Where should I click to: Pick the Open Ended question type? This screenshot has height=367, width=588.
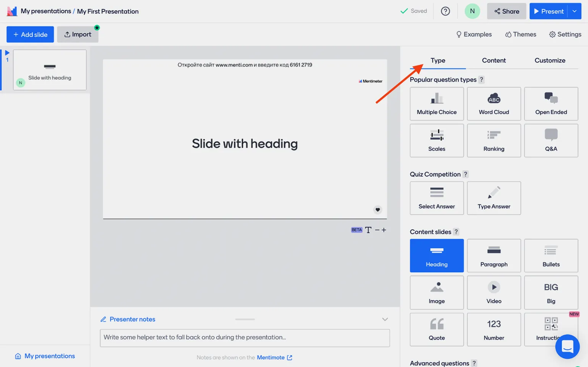[x=551, y=104]
